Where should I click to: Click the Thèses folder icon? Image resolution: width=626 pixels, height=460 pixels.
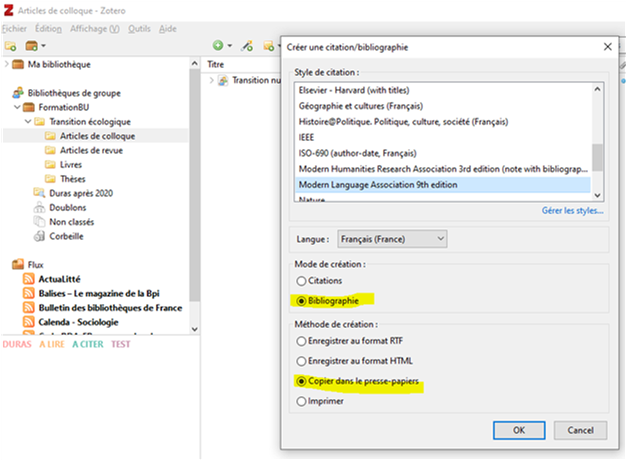(50, 179)
